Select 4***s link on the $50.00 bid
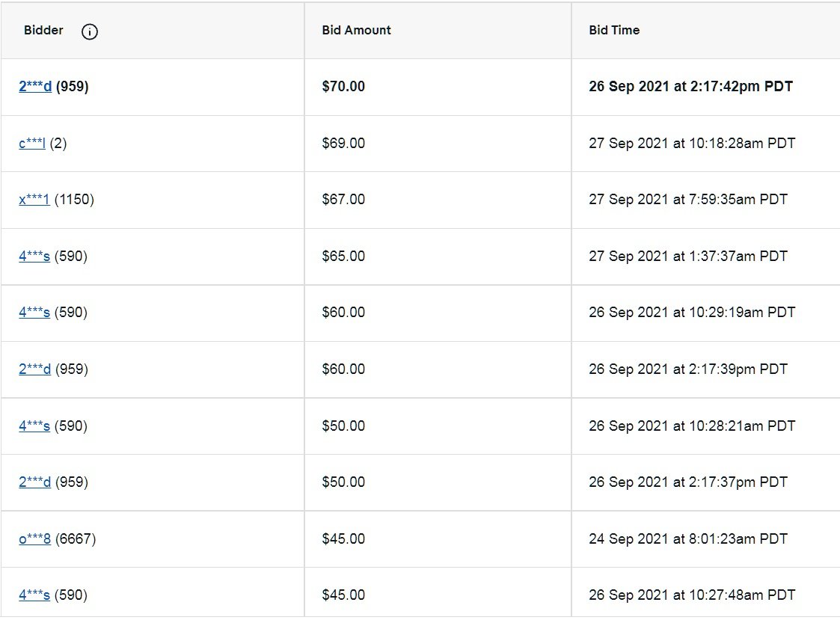The height and width of the screenshot is (620, 840). point(34,426)
